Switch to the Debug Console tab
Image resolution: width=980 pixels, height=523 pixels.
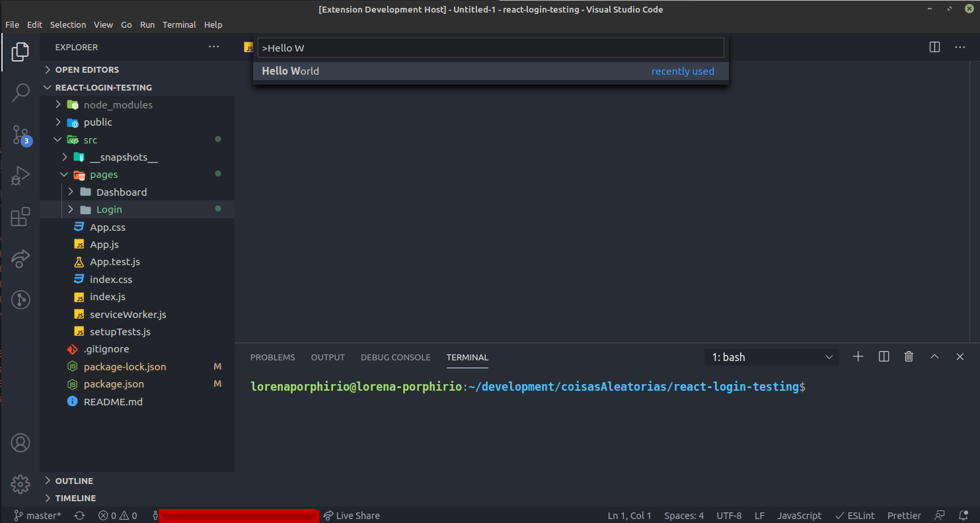tap(396, 357)
